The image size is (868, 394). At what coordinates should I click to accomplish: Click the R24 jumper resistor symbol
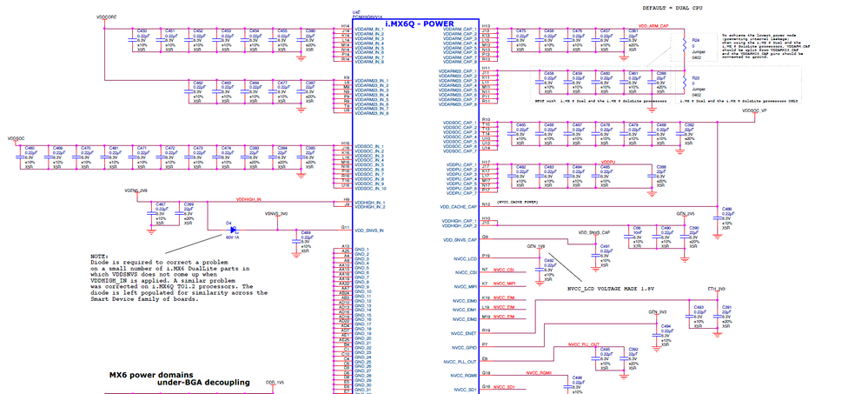point(685,43)
